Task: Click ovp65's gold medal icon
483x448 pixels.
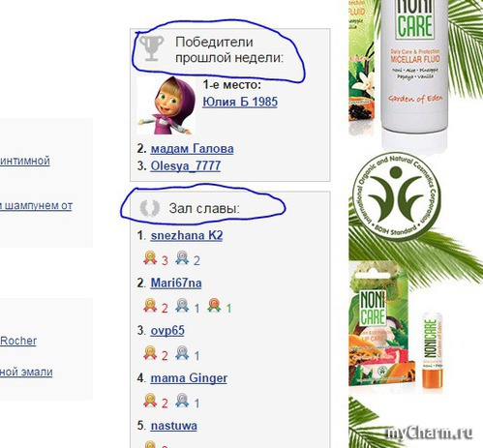Action: point(150,353)
